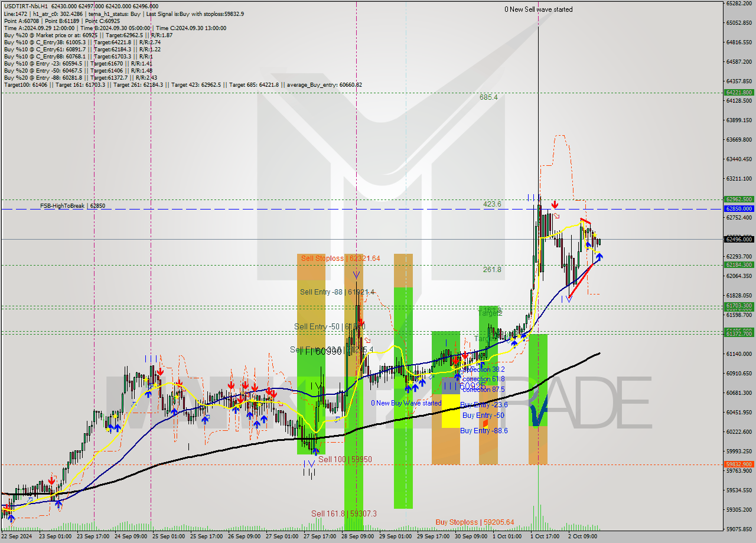756x543 pixels.
Task: Click the '2 Oct 09:00' time label
Action: pos(583,537)
